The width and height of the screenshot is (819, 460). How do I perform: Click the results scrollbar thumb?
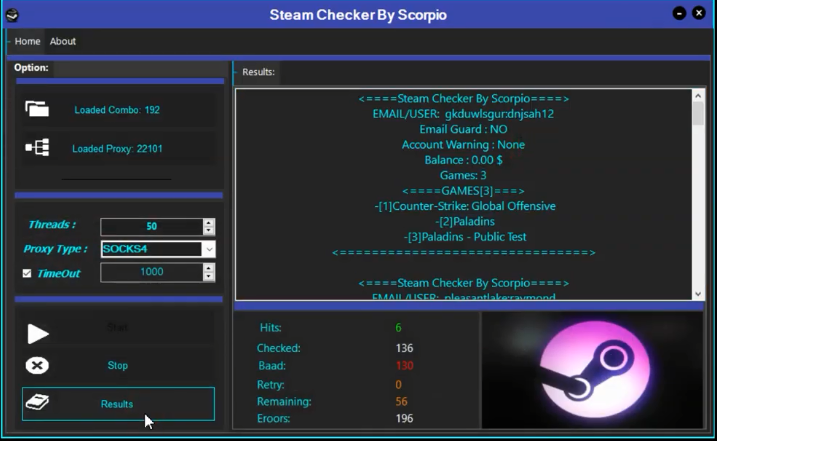click(698, 113)
